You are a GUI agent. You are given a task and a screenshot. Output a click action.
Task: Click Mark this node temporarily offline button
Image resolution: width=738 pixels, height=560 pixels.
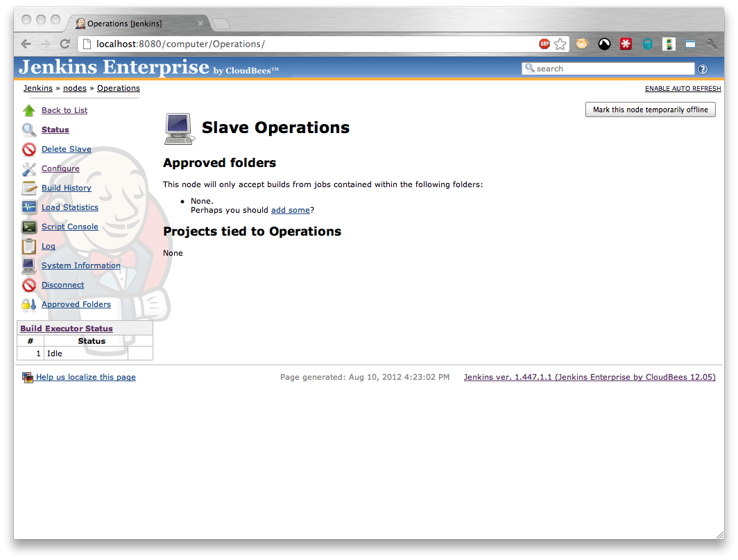[650, 110]
